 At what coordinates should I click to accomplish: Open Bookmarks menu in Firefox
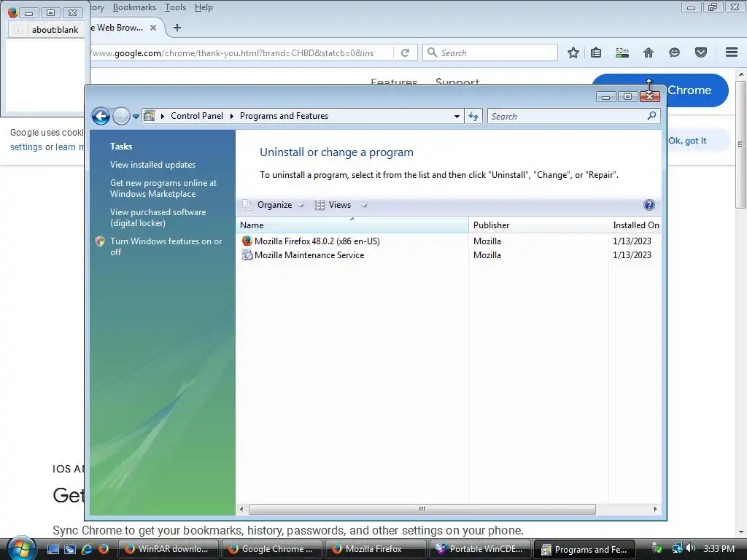pos(134,7)
